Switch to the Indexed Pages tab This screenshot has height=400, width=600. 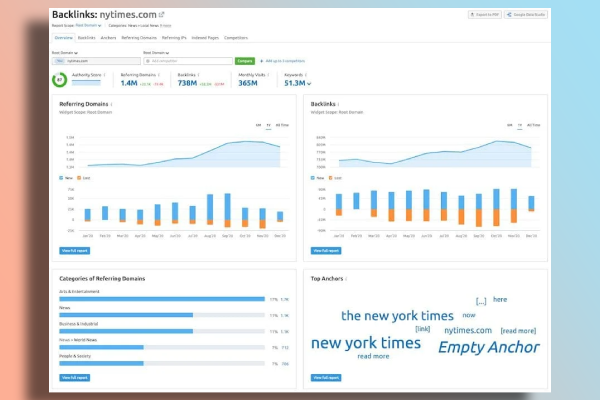coord(205,38)
